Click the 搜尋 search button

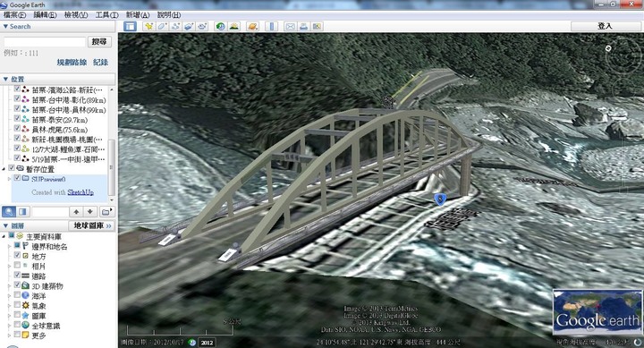point(99,42)
